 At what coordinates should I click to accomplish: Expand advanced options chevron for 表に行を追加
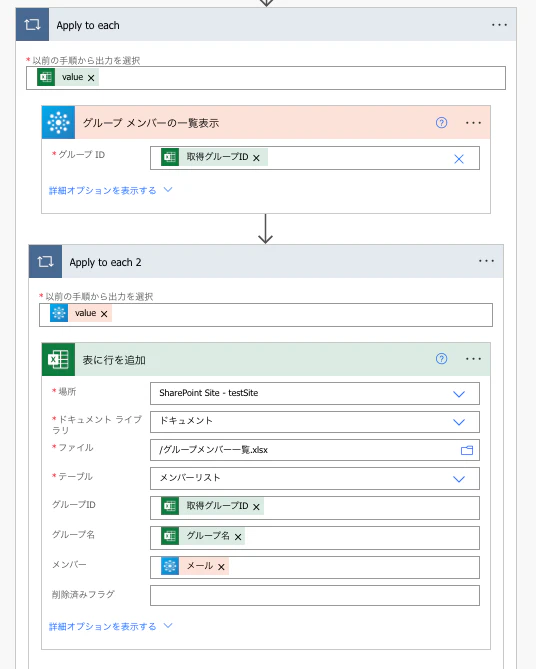(168, 625)
